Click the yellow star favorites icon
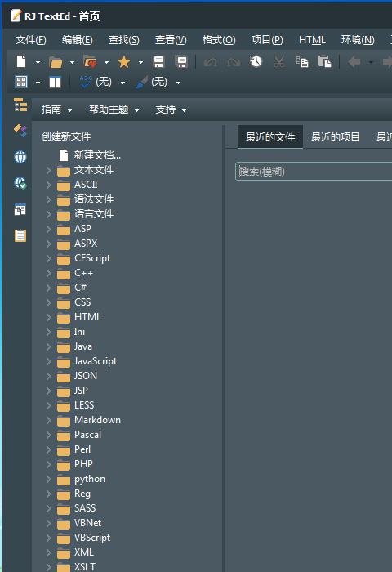Image resolution: width=392 pixels, height=572 pixels. coord(124,62)
